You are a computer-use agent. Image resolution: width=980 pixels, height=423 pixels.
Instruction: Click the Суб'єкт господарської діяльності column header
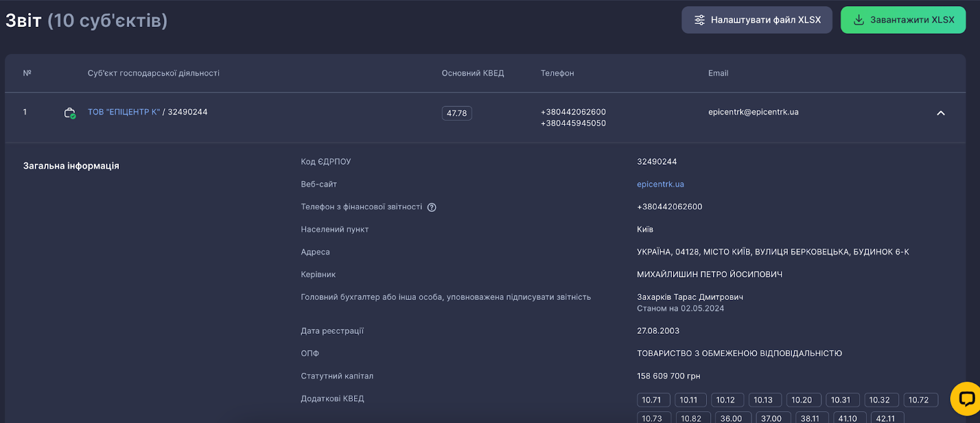point(154,73)
